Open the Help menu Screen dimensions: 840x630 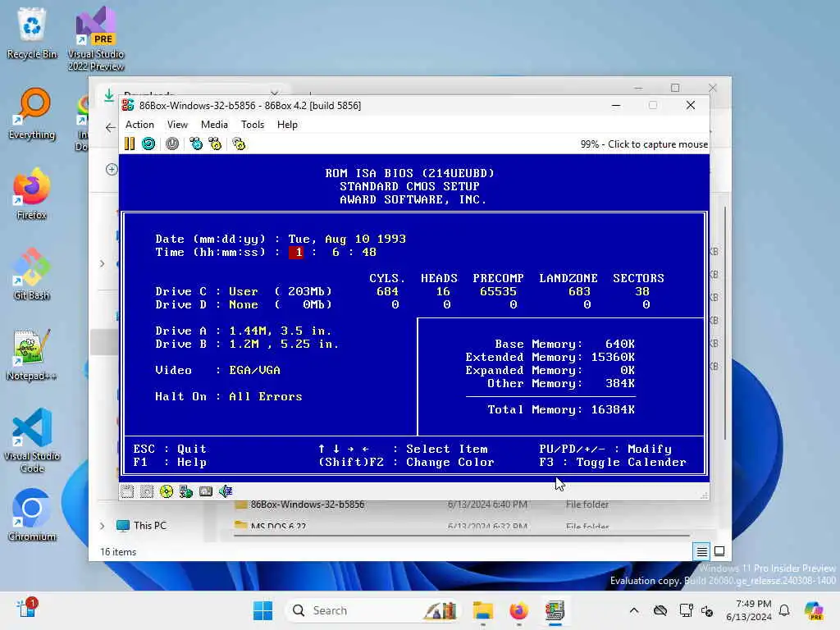(287, 125)
